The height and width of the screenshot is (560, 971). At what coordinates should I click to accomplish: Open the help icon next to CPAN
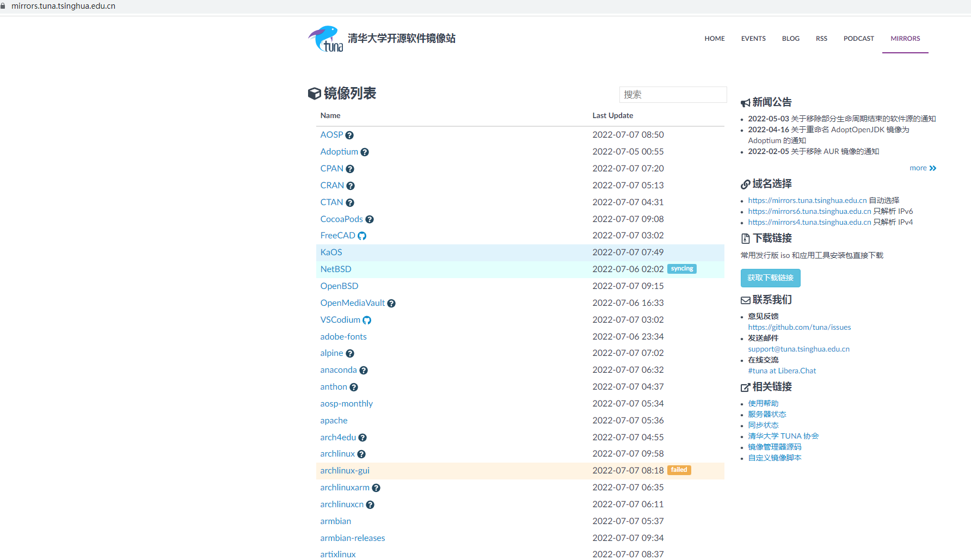(x=350, y=169)
